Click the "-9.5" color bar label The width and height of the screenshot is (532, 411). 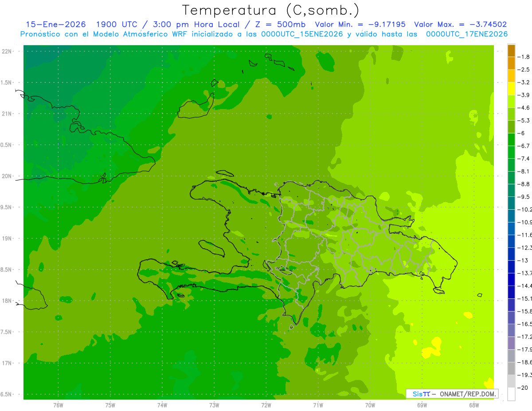[x=523, y=196]
